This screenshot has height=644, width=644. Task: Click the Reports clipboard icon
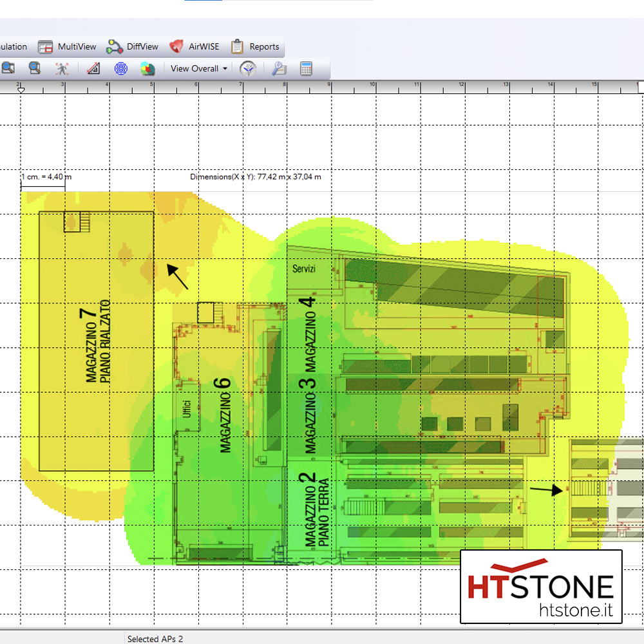click(237, 46)
